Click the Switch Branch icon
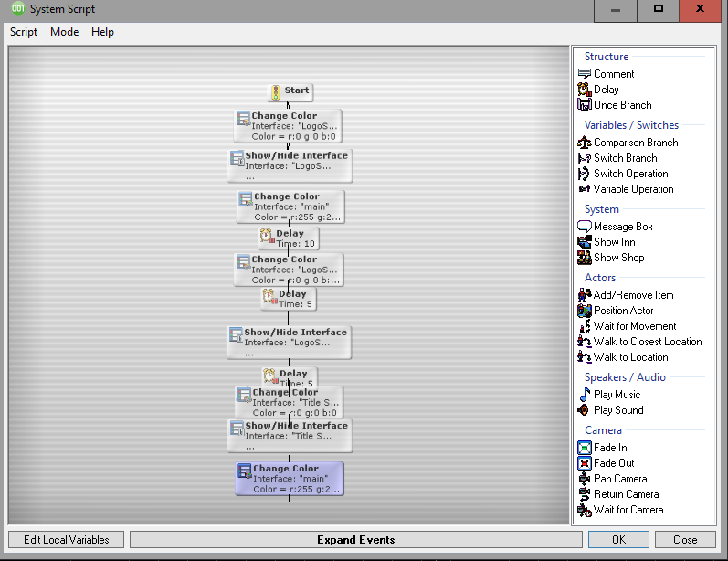Image resolution: width=728 pixels, height=561 pixels. 584,158
